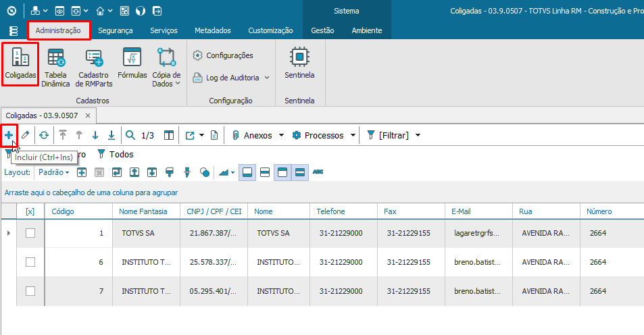Click the download arrow layout icon

(152, 172)
